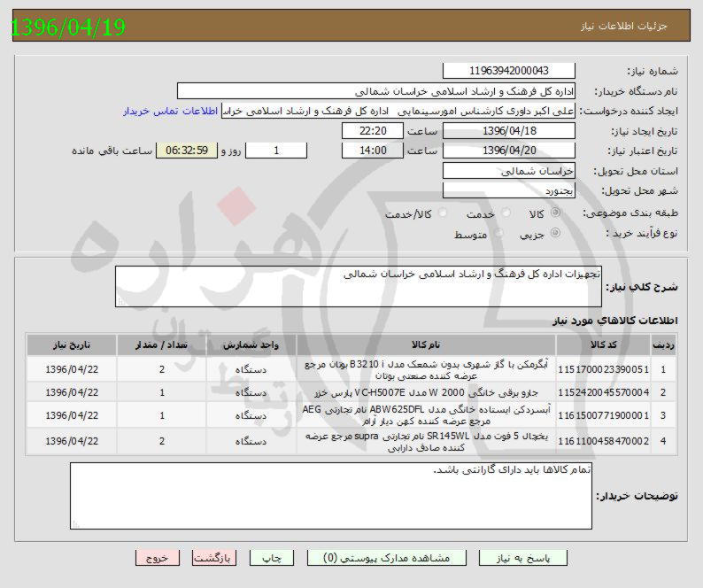This screenshot has width=703, height=588.
Task: Choose the متوسط purchase type radio
Action: (497, 234)
